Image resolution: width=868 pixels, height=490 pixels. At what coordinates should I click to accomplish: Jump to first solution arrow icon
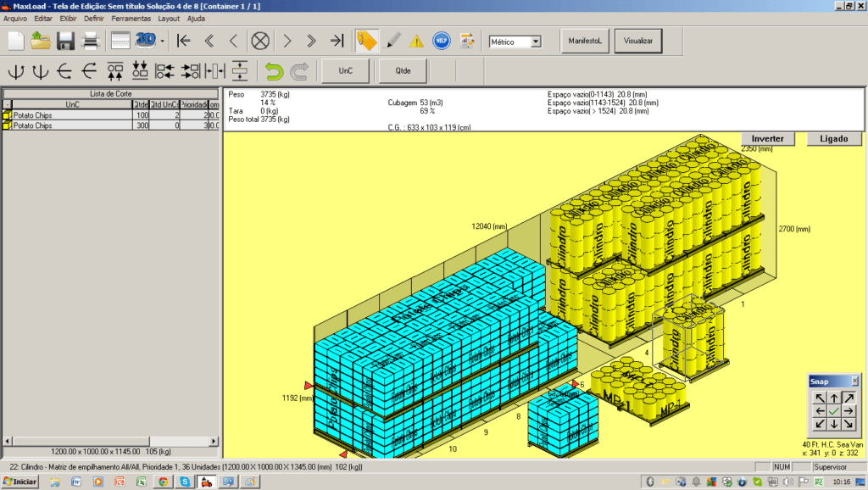pyautogui.click(x=183, y=40)
